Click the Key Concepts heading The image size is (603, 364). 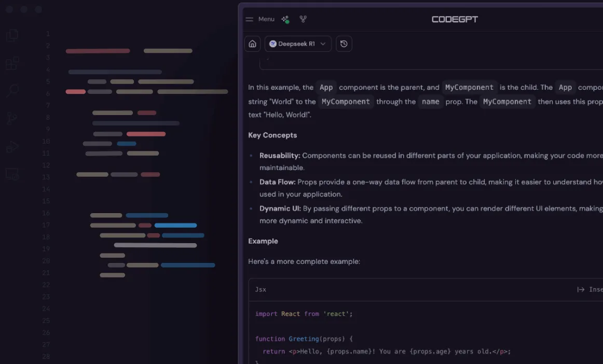click(x=272, y=135)
